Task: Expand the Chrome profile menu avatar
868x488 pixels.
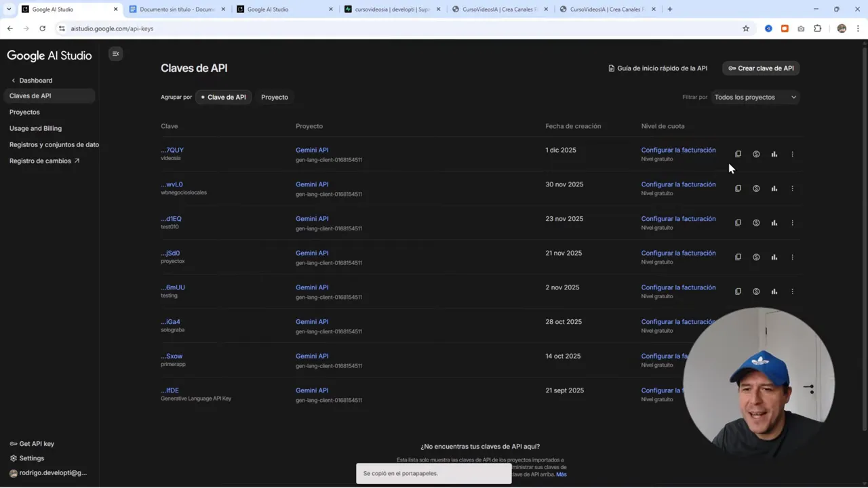Action: 842,28
